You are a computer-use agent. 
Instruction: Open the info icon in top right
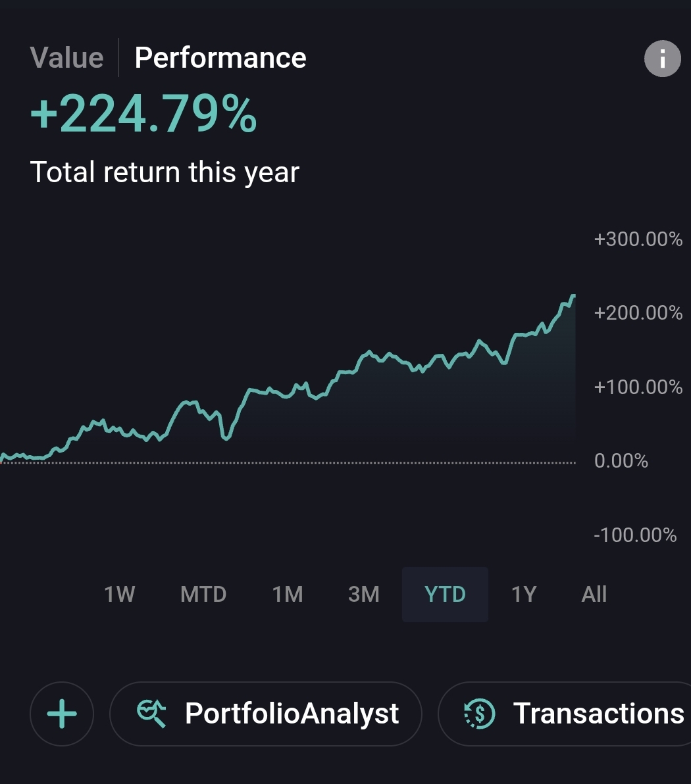662,59
